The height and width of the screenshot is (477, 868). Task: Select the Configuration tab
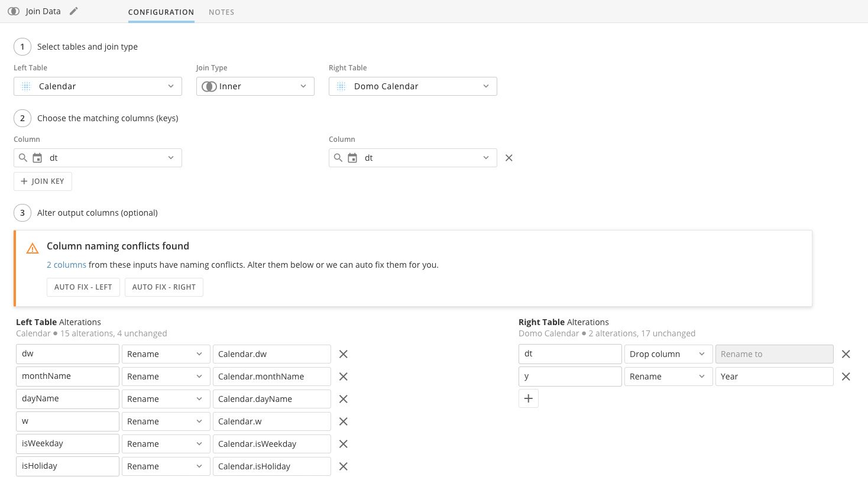(161, 12)
